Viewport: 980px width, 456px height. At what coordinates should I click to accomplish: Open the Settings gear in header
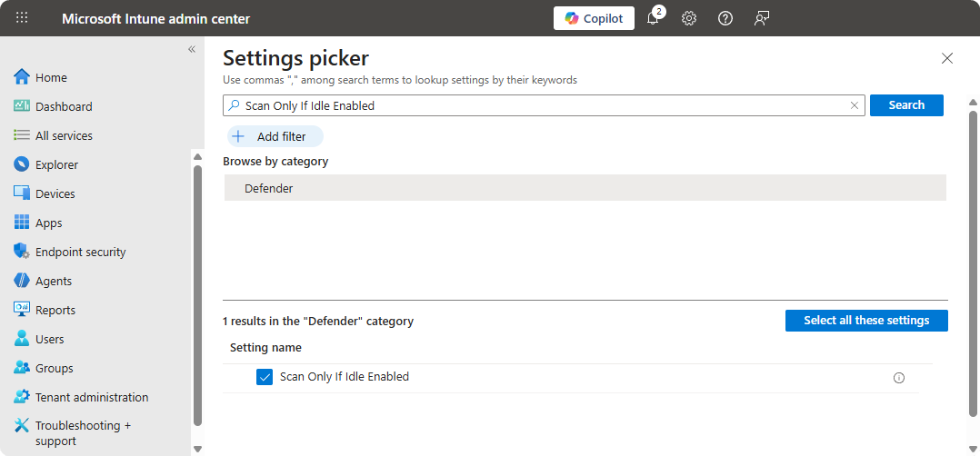(689, 18)
